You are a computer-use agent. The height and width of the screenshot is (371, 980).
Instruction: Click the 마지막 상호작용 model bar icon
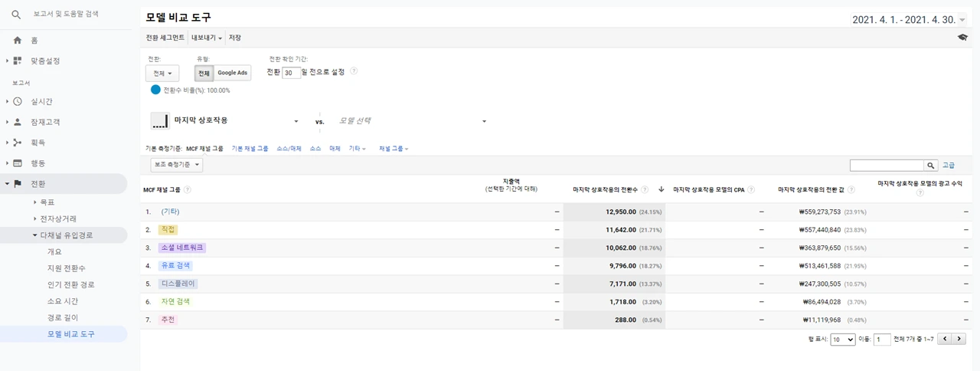[159, 121]
